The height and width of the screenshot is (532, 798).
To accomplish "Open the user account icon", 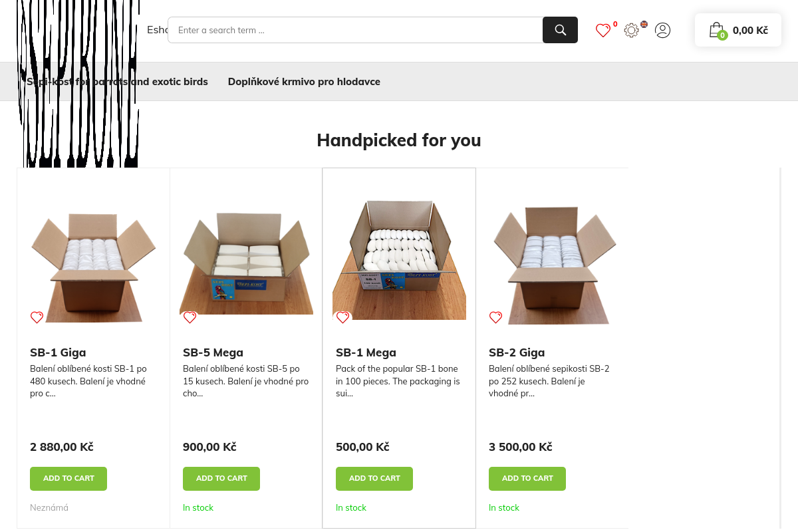I will coord(662,30).
